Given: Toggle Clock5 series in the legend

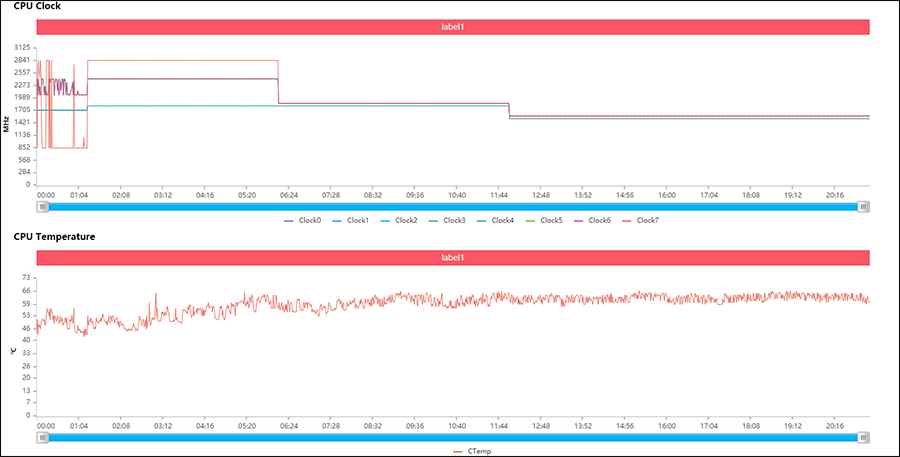Looking at the screenshot, I should (x=544, y=220).
